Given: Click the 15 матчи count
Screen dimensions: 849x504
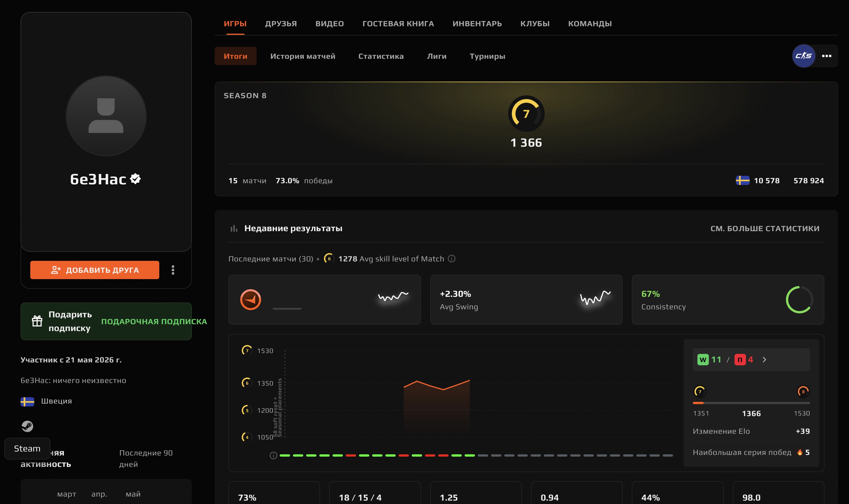Looking at the screenshot, I should point(247,181).
